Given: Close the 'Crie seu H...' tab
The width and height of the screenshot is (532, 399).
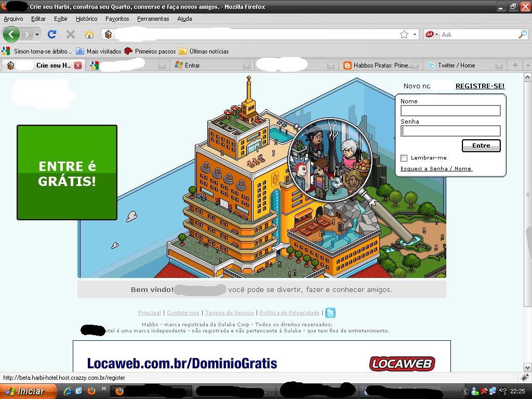Looking at the screenshot, I should [78, 65].
